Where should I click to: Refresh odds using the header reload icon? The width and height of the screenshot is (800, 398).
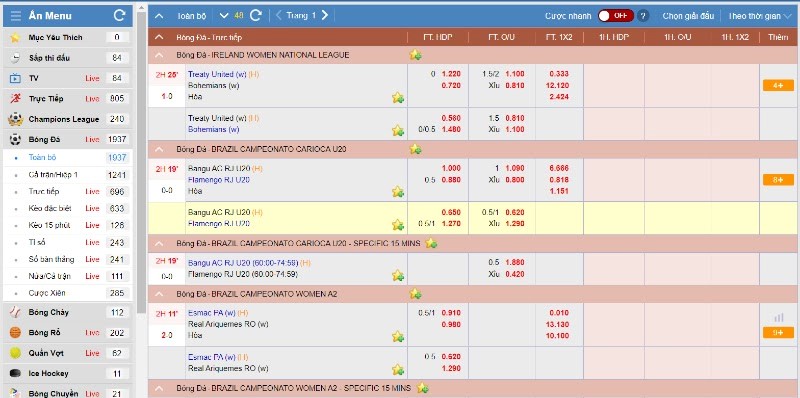coord(256,15)
